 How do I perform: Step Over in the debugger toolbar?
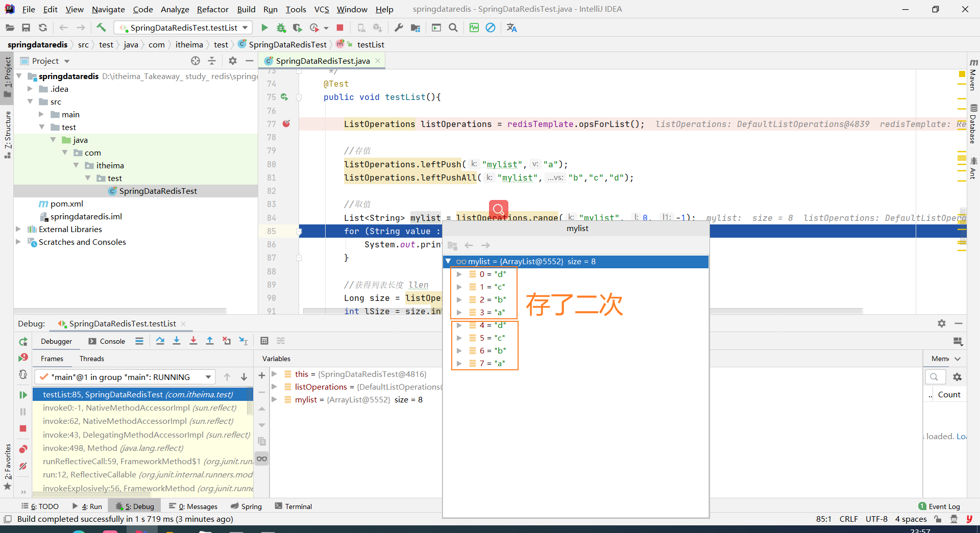[160, 341]
